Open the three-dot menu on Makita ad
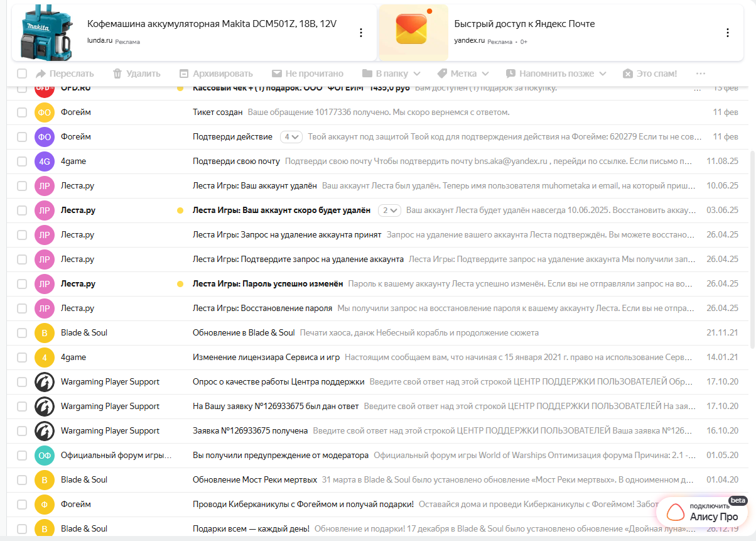The width and height of the screenshot is (756, 541). tap(361, 33)
